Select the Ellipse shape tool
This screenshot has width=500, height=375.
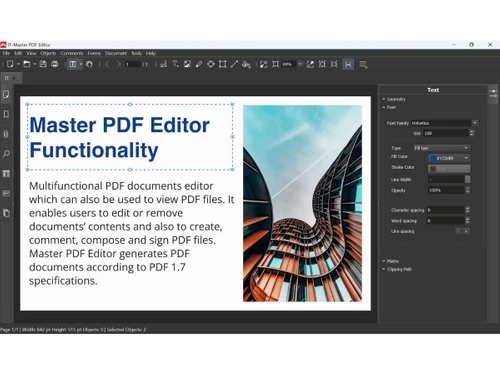[x=211, y=64]
